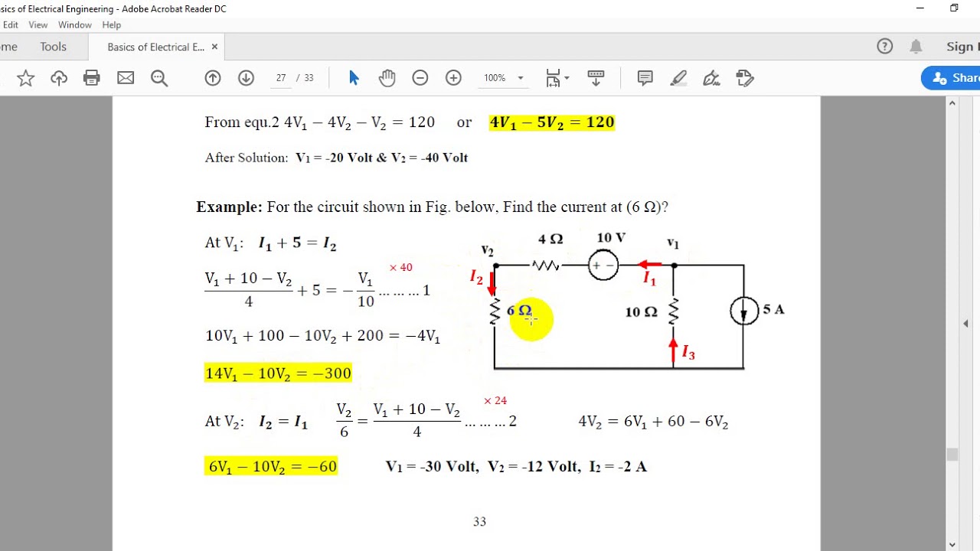Click the upload to cloud icon
This screenshot has width=980, height=551.
click(x=59, y=78)
